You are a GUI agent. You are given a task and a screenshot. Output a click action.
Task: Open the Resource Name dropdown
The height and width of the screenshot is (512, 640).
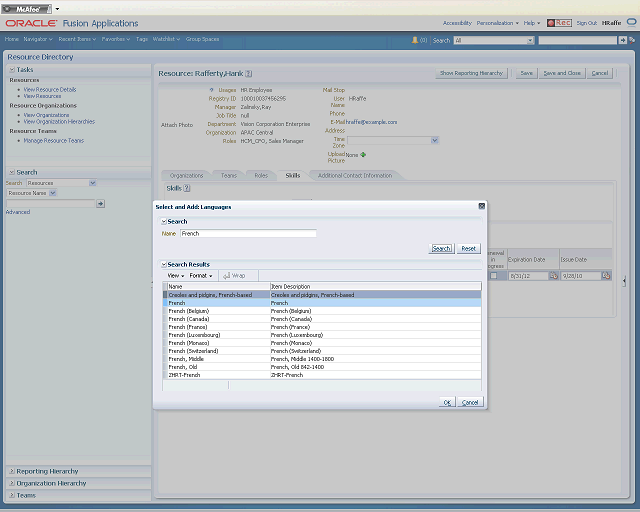tap(53, 193)
